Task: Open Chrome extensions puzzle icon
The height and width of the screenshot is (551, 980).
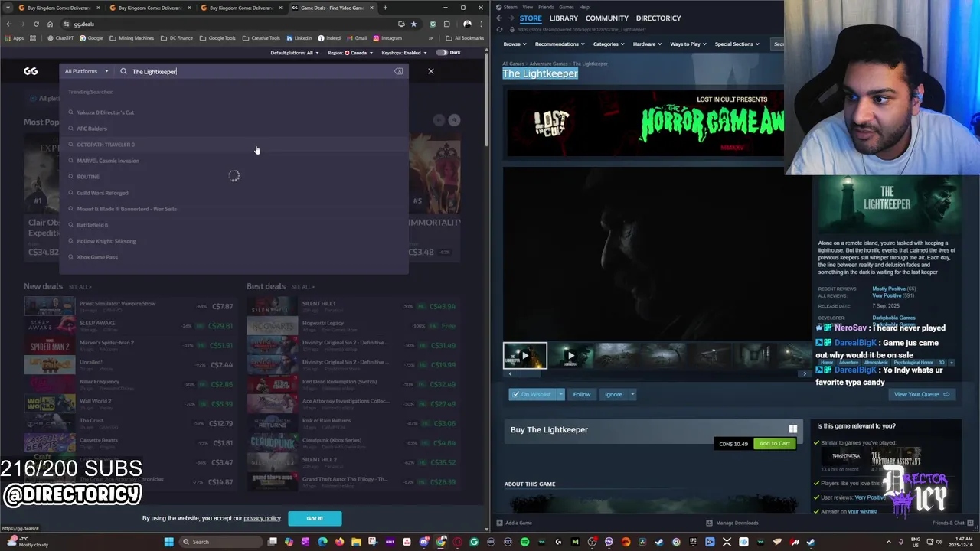Action: pyautogui.click(x=447, y=24)
